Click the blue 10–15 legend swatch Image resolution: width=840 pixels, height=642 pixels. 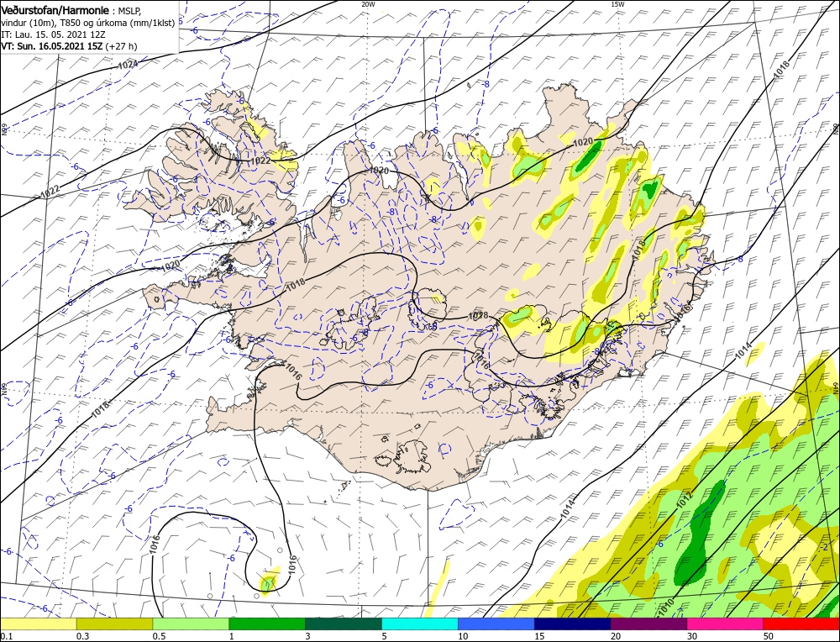point(496,624)
